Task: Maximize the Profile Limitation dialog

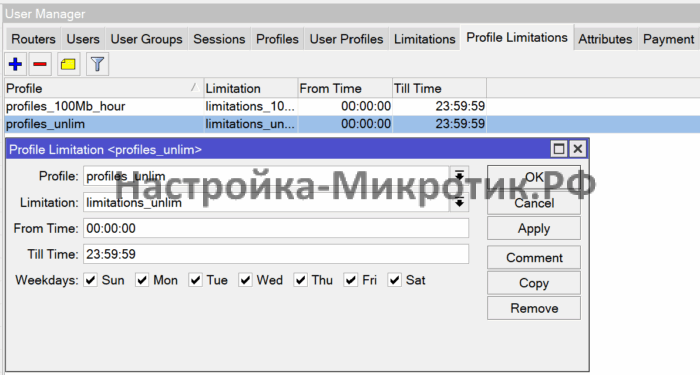Action: pyautogui.click(x=559, y=149)
